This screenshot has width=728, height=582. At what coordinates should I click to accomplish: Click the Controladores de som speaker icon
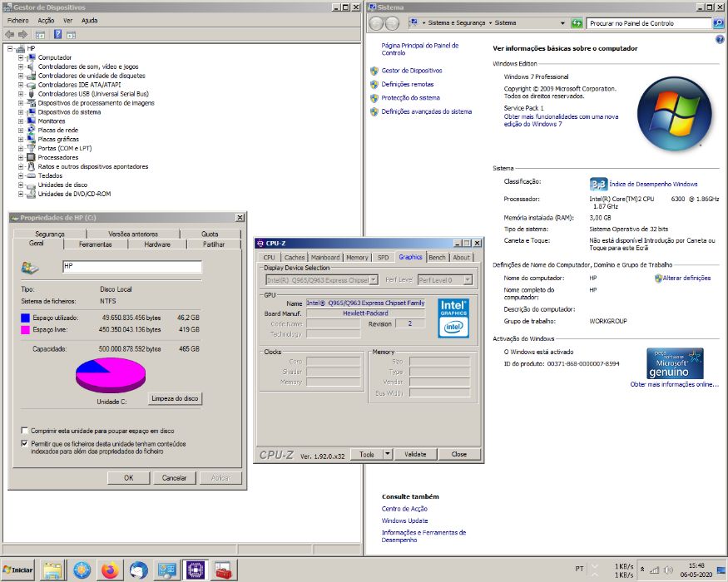31,67
